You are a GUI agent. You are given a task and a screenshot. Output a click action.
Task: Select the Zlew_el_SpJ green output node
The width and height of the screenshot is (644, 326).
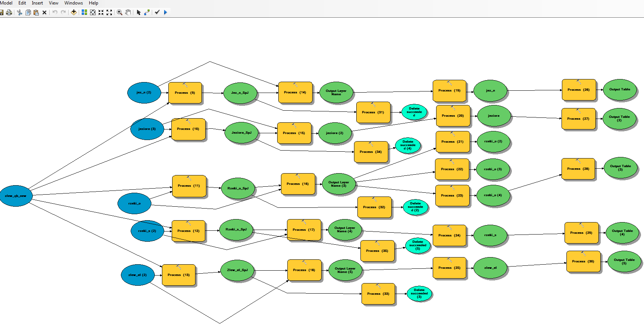coord(237,270)
